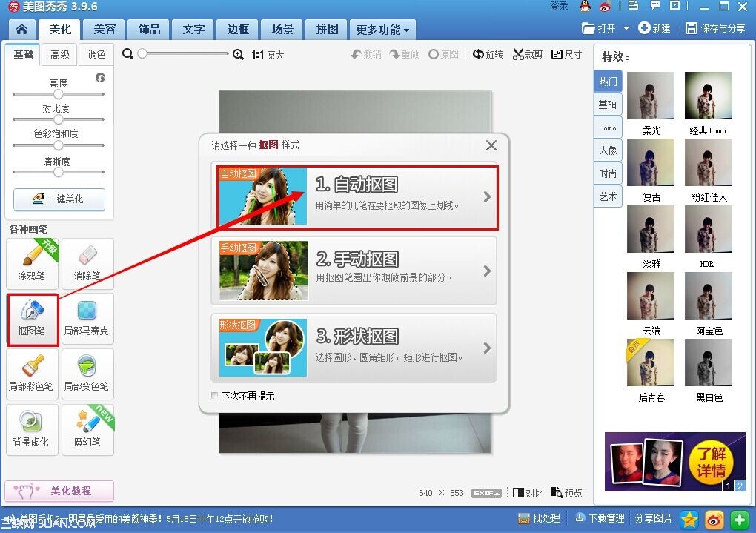This screenshot has width=756, height=533.
Task: Choose the 1. 自动抠图 option
Action: tap(354, 197)
